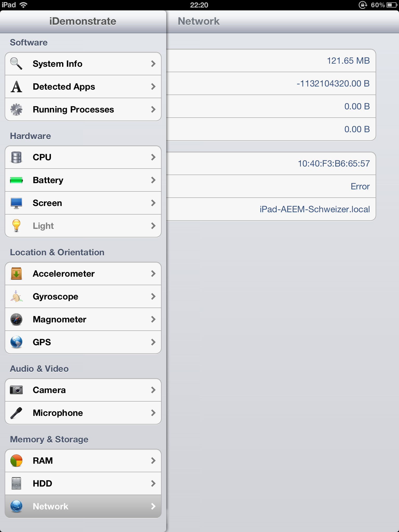The image size is (399, 532).
Task: Select the Camera menu item
Action: click(x=83, y=390)
